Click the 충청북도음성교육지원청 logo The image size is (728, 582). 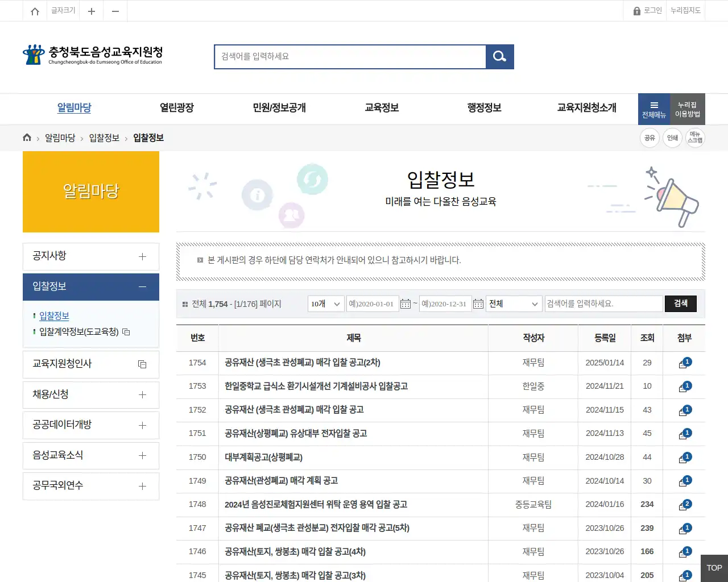tap(93, 55)
